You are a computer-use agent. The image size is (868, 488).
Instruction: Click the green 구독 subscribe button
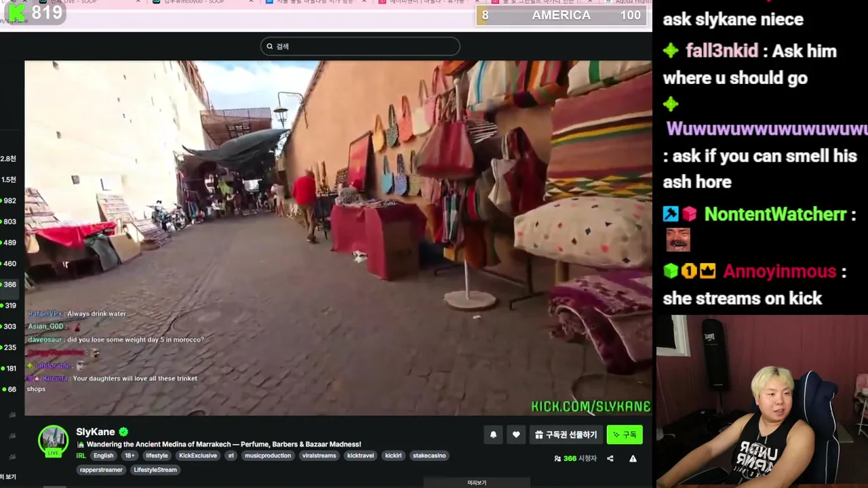[625, 434]
